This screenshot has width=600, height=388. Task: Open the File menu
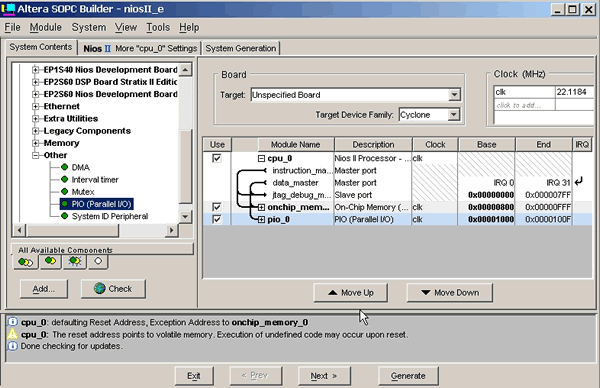(12, 28)
